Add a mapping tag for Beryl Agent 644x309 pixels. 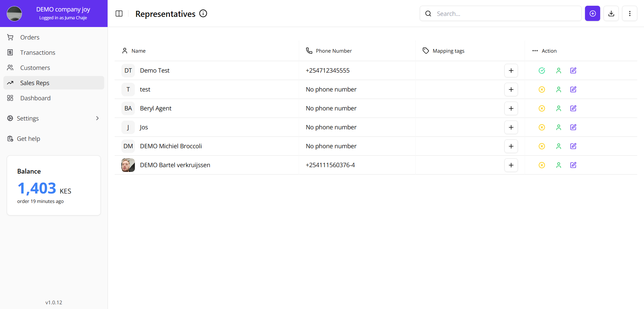pyautogui.click(x=511, y=108)
